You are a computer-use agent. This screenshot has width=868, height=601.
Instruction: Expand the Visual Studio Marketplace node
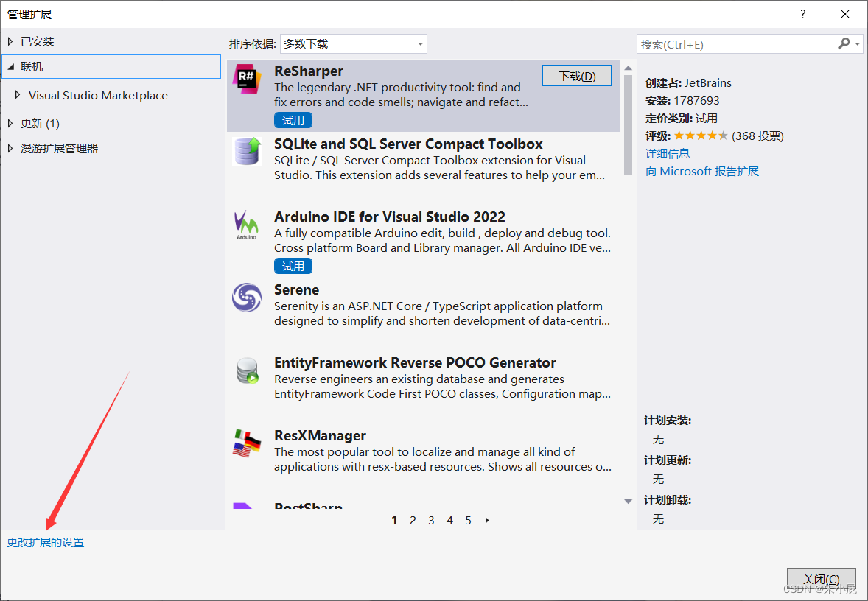[18, 94]
